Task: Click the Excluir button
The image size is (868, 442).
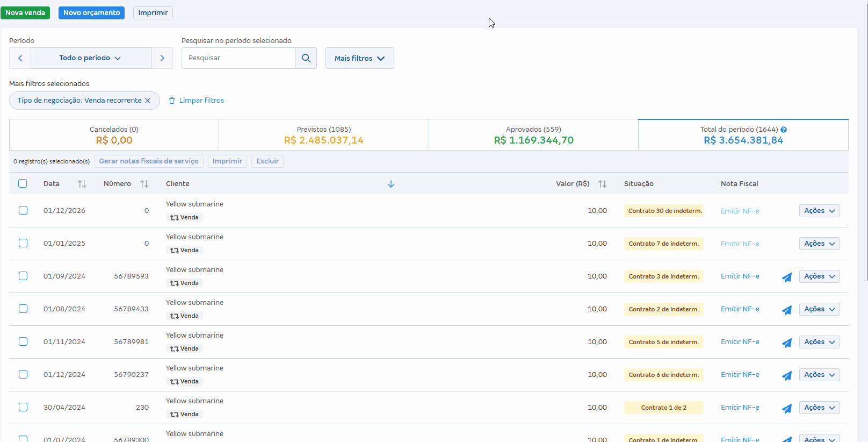Action: [x=267, y=161]
